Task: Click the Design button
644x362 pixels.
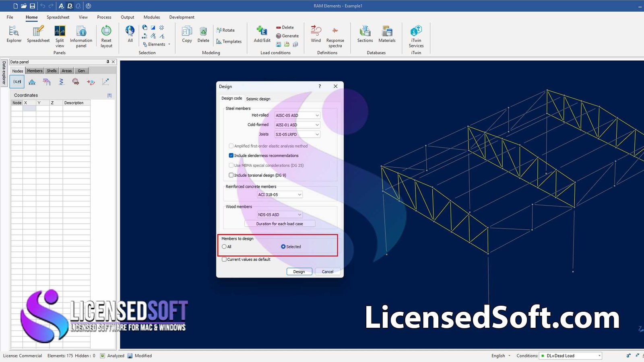Action: [x=299, y=271]
